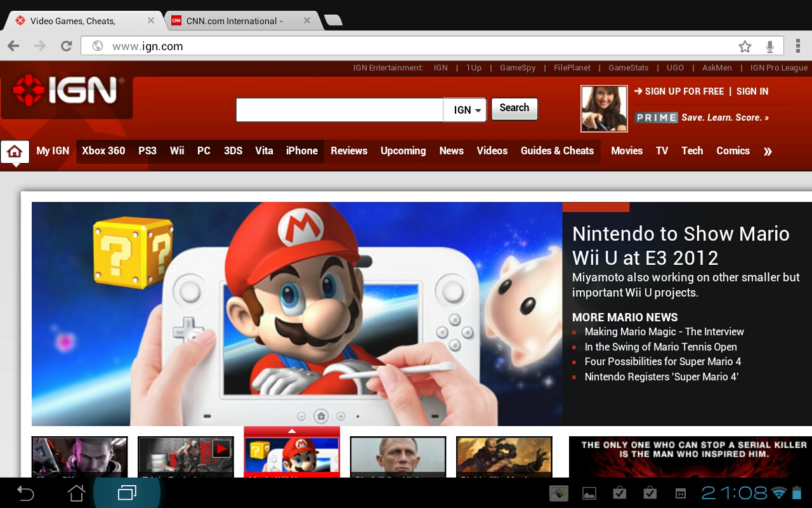This screenshot has width=812, height=508.
Task: Focus the IGN site search box
Action: [x=339, y=110]
